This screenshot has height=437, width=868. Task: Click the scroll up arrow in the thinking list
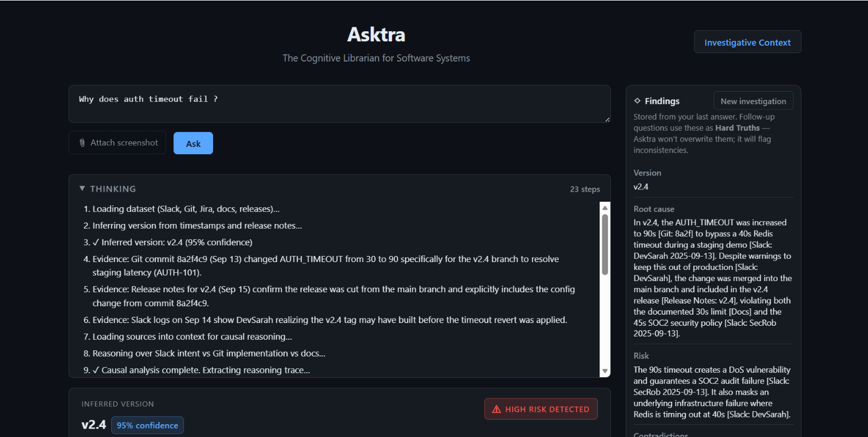[x=605, y=208]
